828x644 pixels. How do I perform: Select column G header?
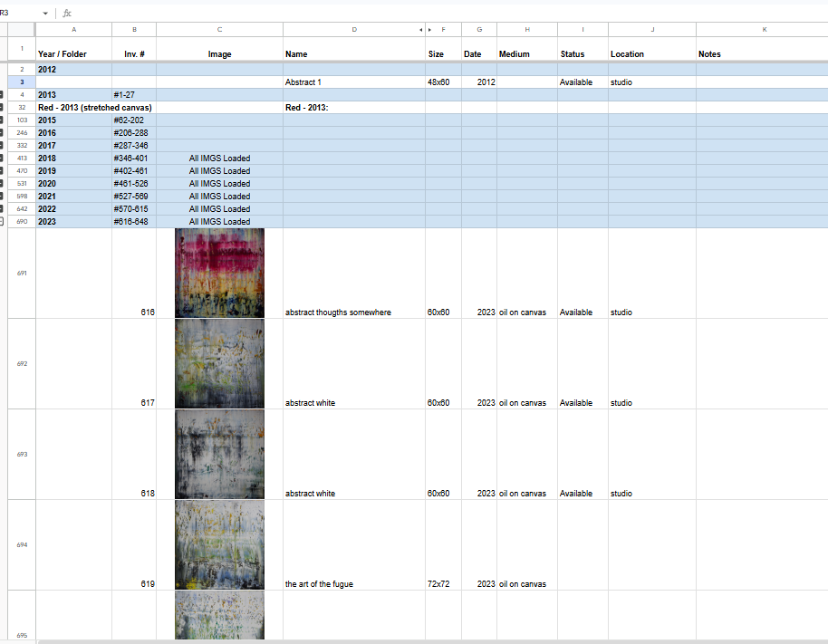[479, 30]
